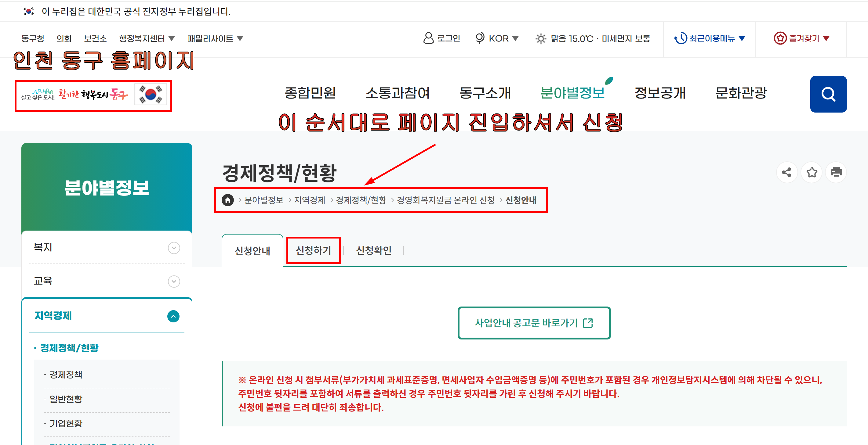Click the share icon on the page header
The width and height of the screenshot is (868, 445).
point(787,172)
